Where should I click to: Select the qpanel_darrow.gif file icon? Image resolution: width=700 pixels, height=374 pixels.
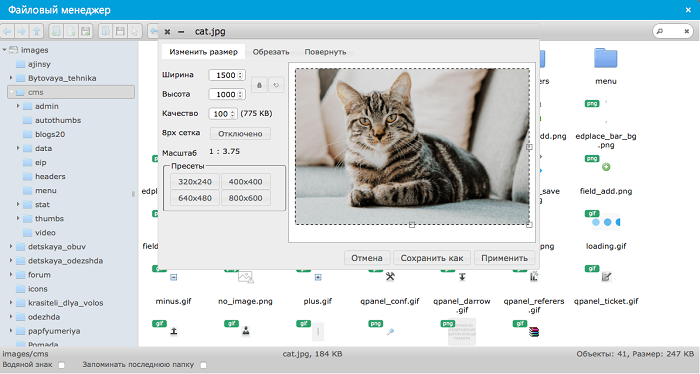coord(462,277)
